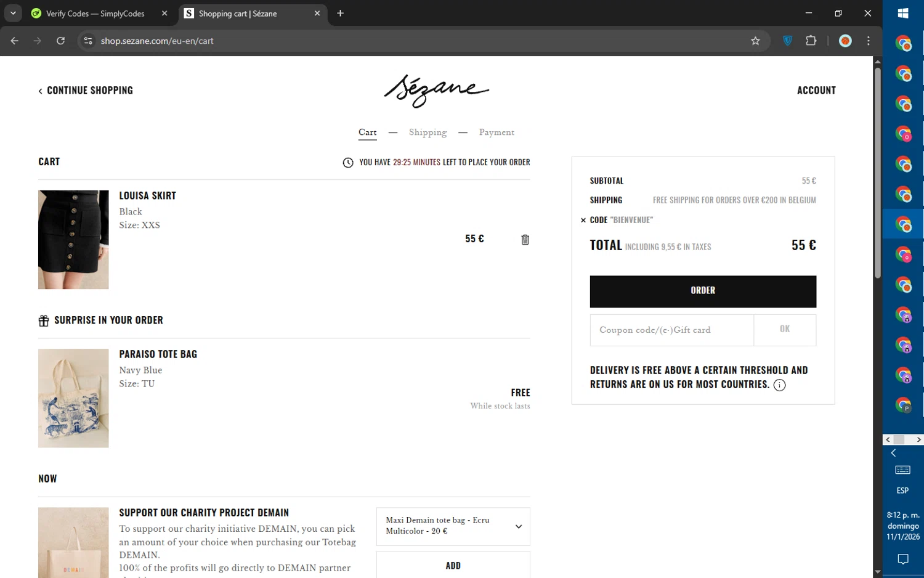Click the page scrollbar down arrow

(x=877, y=572)
